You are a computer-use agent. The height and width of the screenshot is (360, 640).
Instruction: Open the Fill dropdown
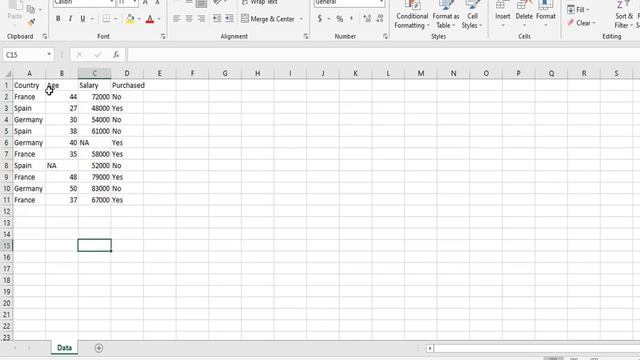tap(578, 9)
